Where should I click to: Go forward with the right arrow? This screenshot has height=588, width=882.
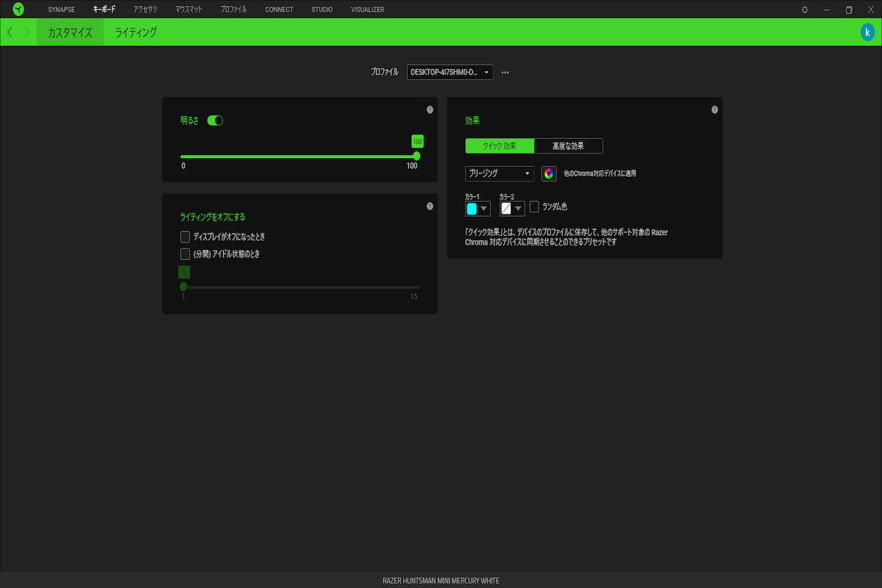point(27,32)
